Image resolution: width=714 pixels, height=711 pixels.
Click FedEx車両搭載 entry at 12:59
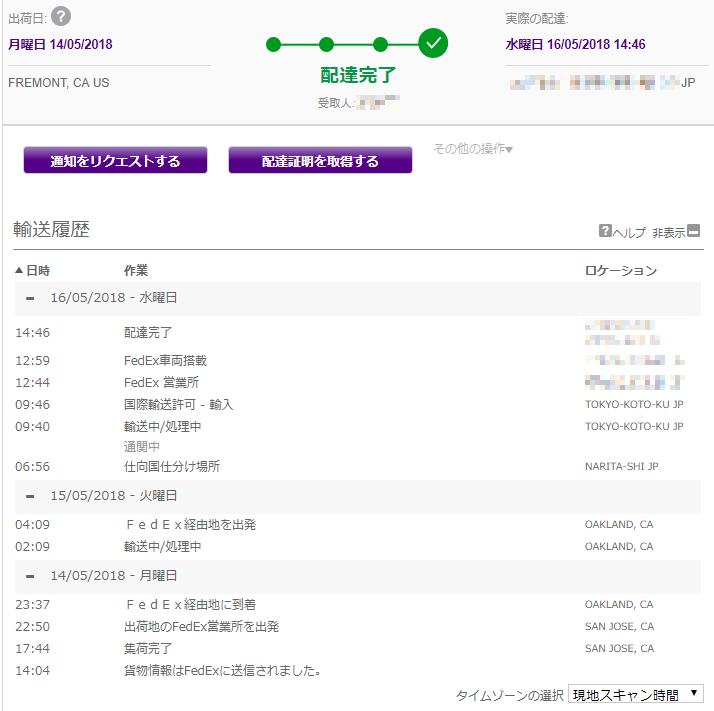[x=165, y=361]
